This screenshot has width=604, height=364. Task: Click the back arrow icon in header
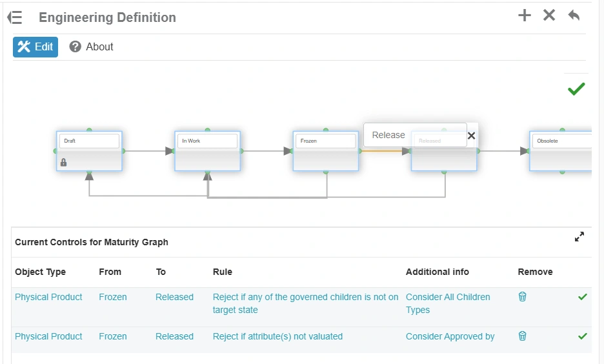tap(574, 15)
